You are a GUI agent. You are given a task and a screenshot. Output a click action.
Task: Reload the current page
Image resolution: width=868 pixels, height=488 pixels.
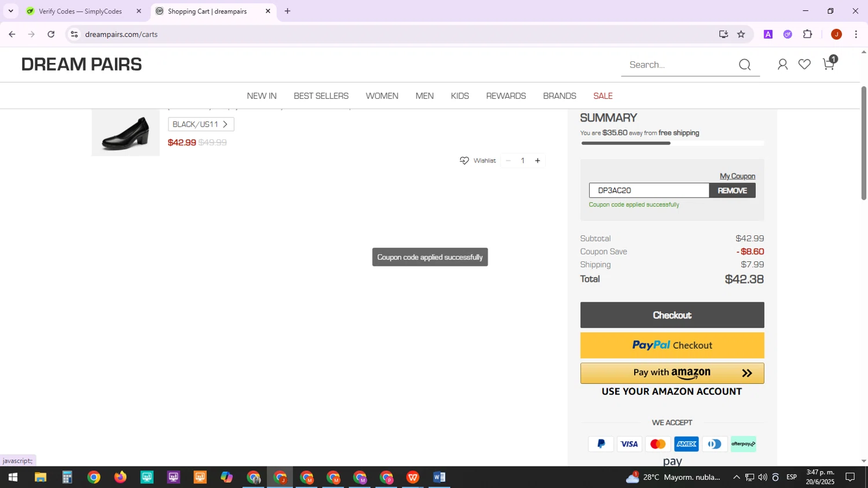point(51,35)
